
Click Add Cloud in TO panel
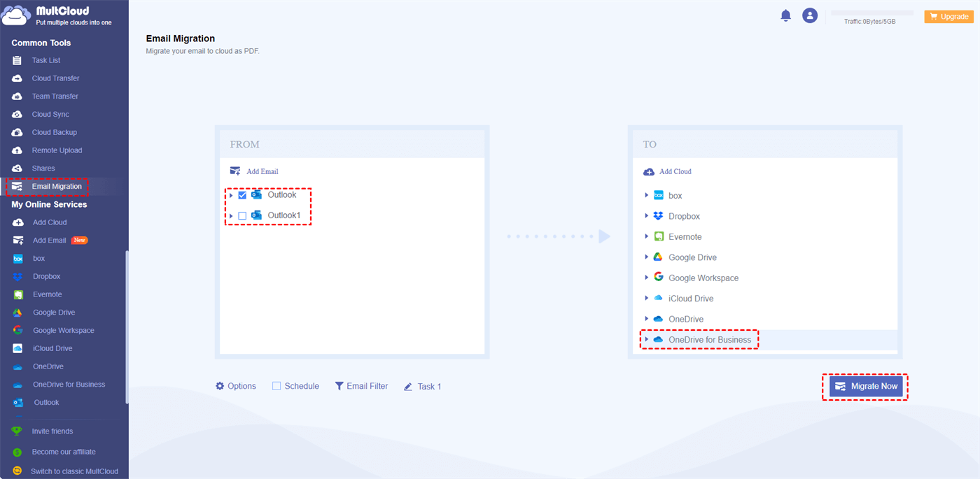pyautogui.click(x=667, y=171)
